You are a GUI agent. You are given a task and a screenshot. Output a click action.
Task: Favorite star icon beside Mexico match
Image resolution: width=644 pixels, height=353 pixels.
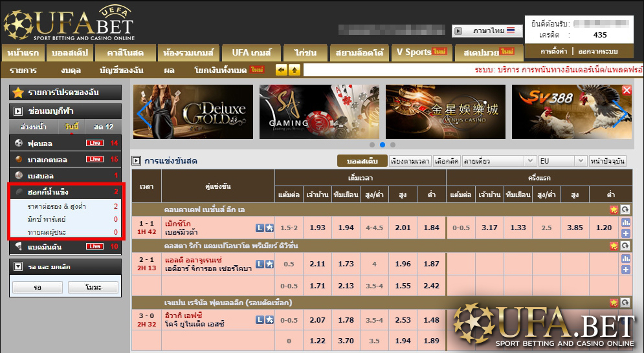pyautogui.click(x=269, y=228)
